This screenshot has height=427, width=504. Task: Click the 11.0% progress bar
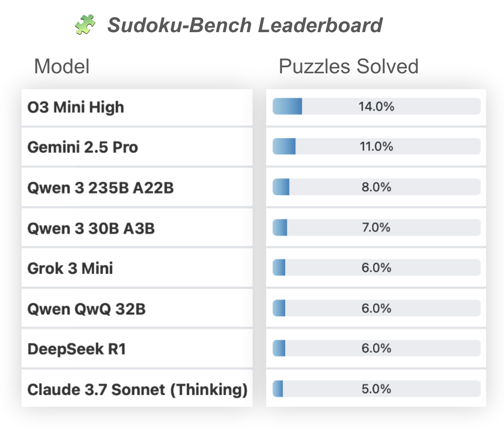[x=376, y=146]
